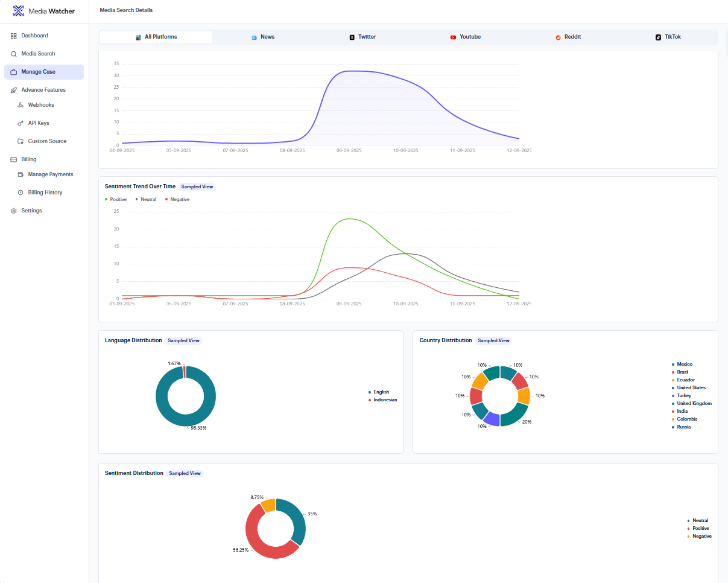Toggle Mexico in Country Distribution legend
The image size is (728, 583).
pyautogui.click(x=682, y=364)
